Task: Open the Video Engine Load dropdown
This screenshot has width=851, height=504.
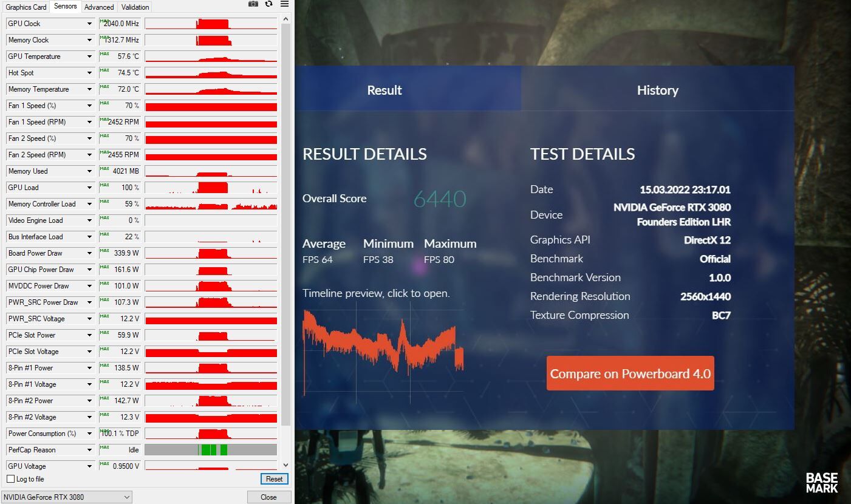Action: 89,220
